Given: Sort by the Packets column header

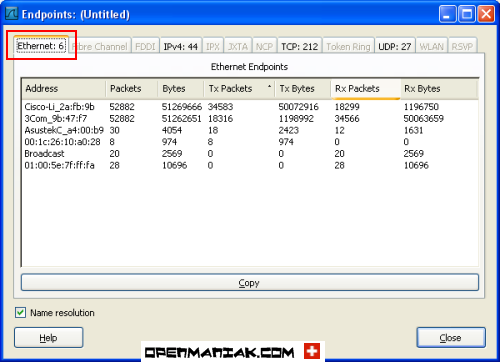Looking at the screenshot, I should (132, 89).
